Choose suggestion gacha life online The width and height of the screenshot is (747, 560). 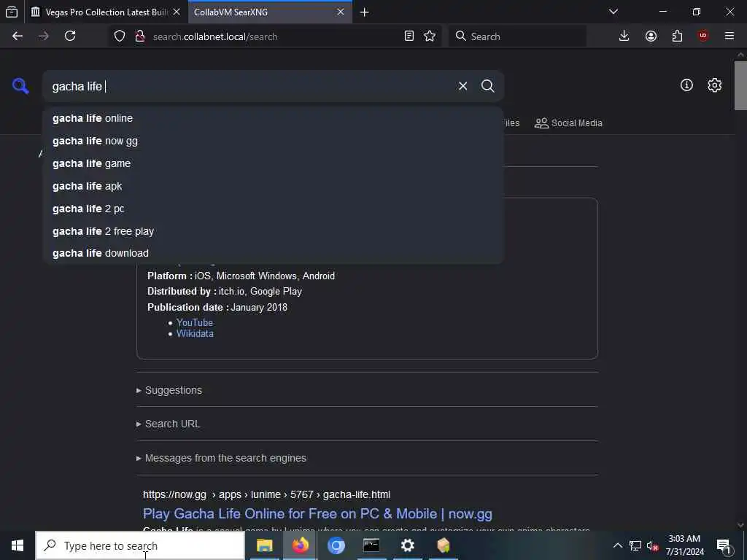[x=273, y=118]
